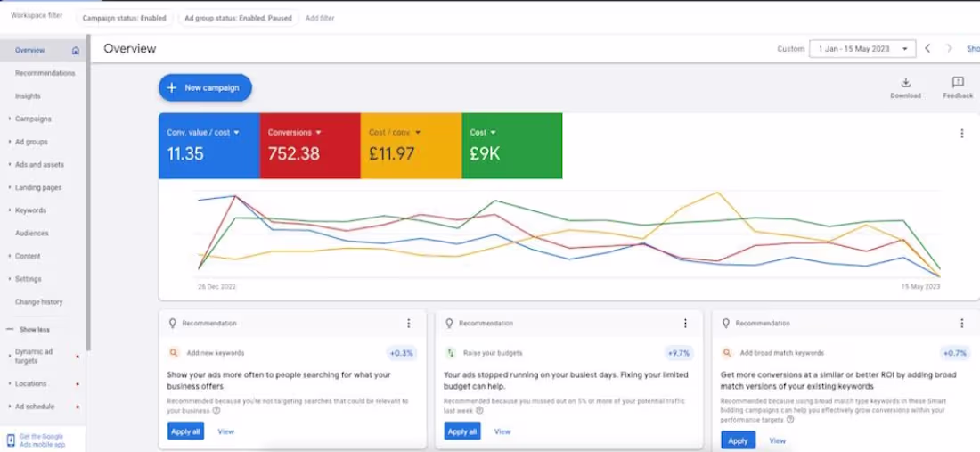Open options for Raise your budgets recommendation
The height and width of the screenshot is (452, 980).
(x=685, y=324)
